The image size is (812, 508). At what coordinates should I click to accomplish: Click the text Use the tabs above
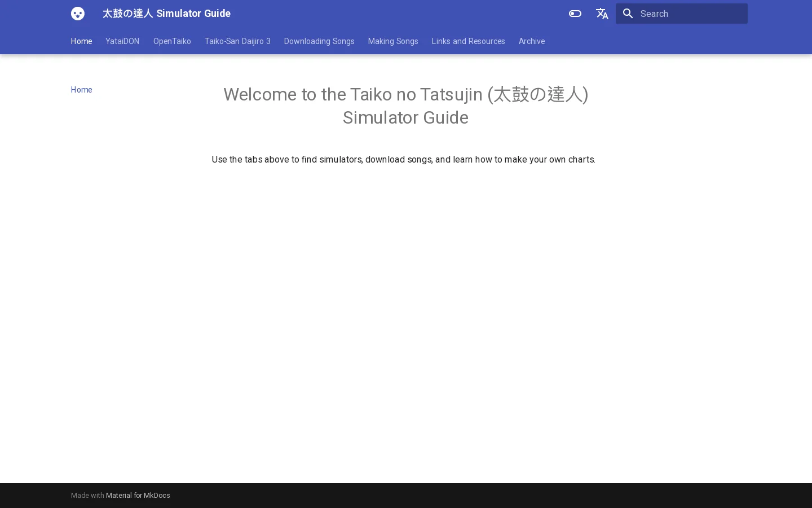403,160
